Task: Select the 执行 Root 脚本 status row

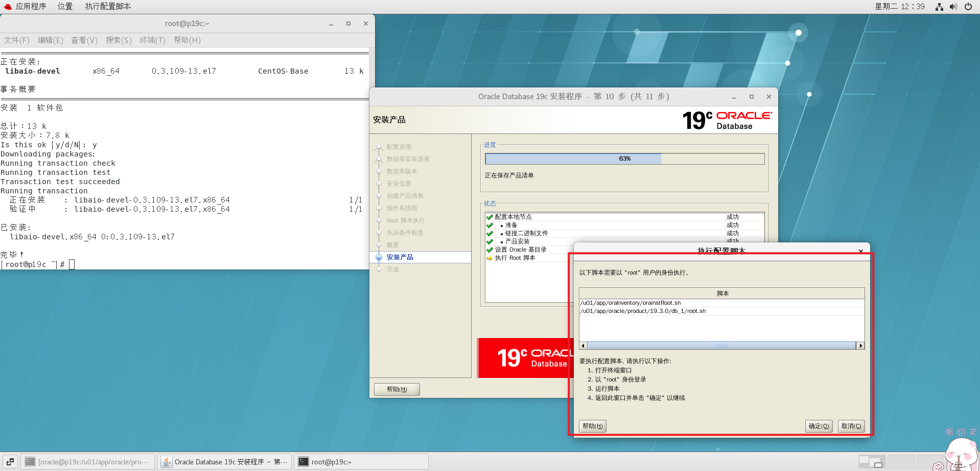Action: (x=529, y=258)
